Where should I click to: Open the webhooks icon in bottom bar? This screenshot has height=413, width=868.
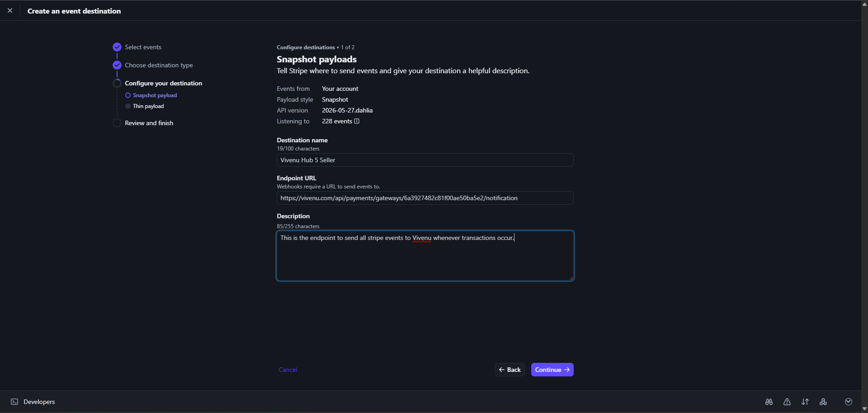coord(823,402)
